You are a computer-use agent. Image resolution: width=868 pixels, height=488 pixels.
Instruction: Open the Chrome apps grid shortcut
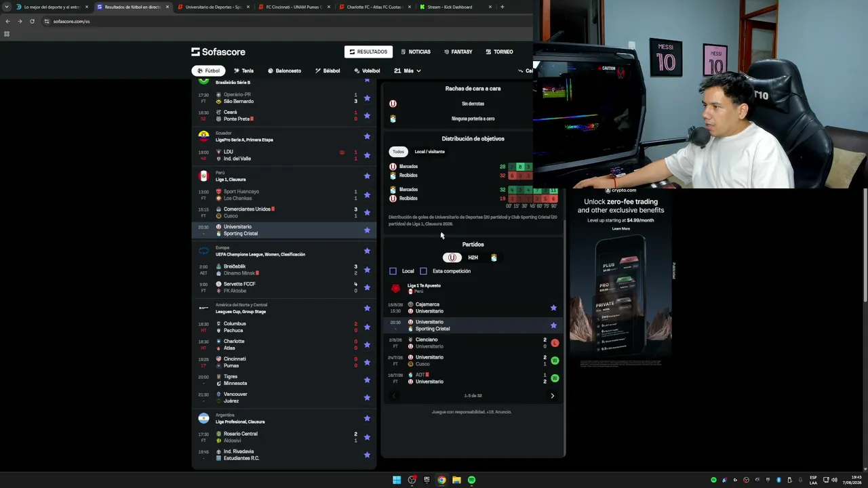coord(7,34)
